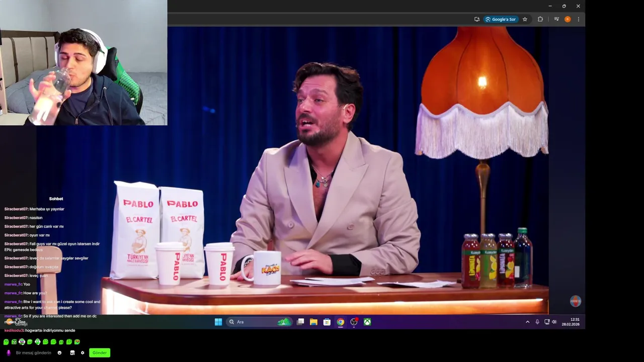Click the Bir mesaj gönderin input field
The height and width of the screenshot is (362, 644).
(34, 353)
